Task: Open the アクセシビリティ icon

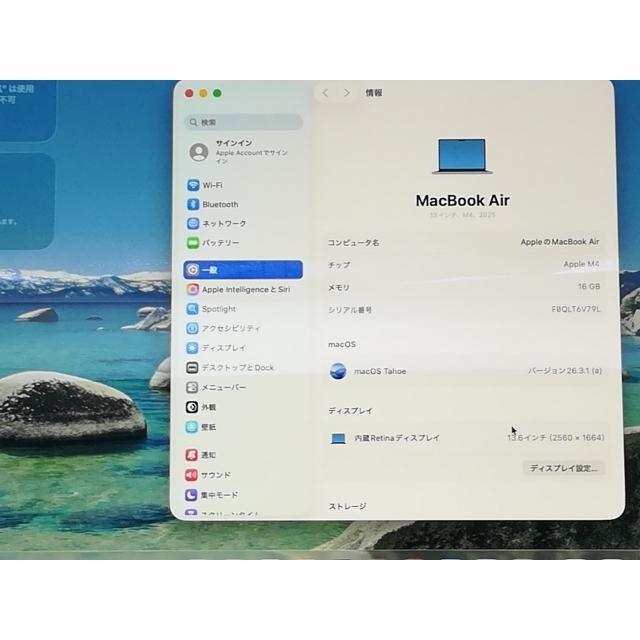Action: point(192,328)
